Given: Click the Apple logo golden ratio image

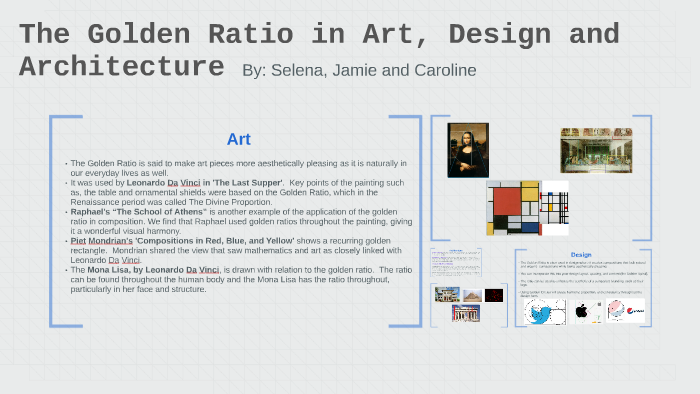Looking at the screenshot, I should coord(586,311).
